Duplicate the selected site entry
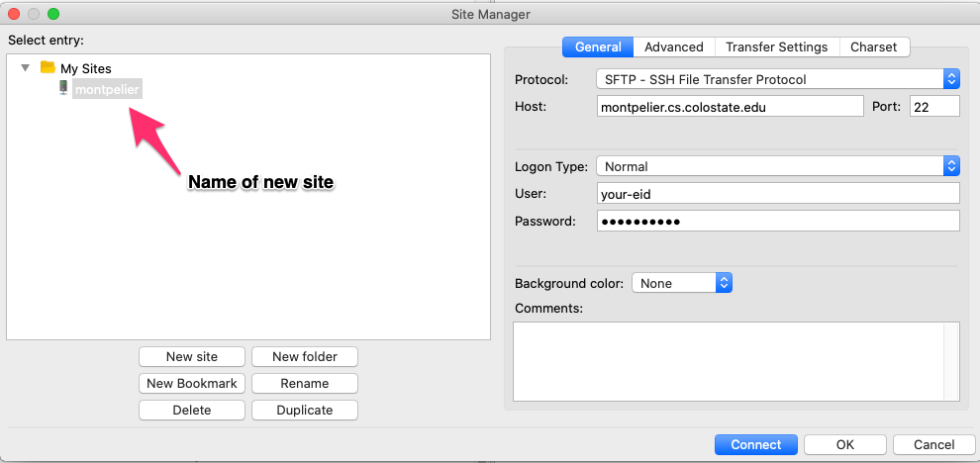Image resolution: width=980 pixels, height=463 pixels. (305, 410)
